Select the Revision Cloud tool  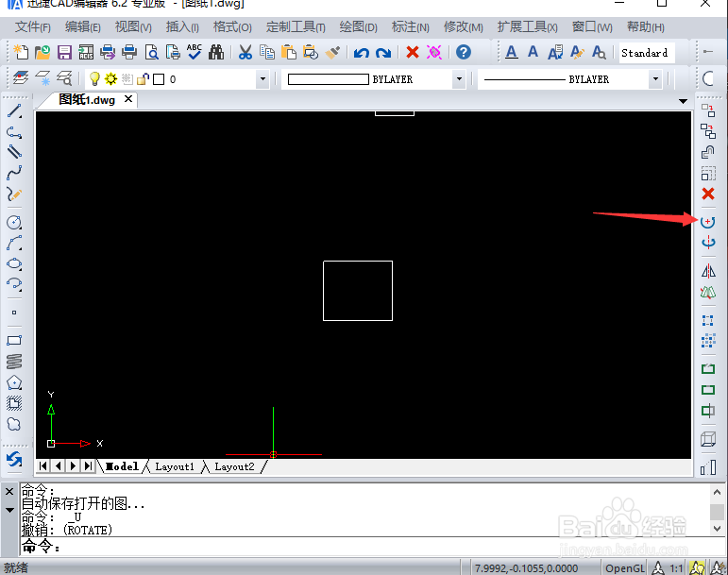point(14,424)
